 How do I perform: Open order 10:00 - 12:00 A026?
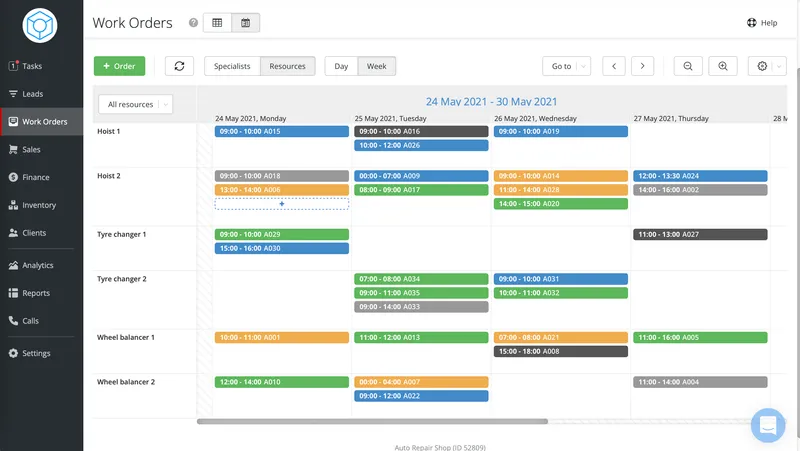click(x=421, y=145)
